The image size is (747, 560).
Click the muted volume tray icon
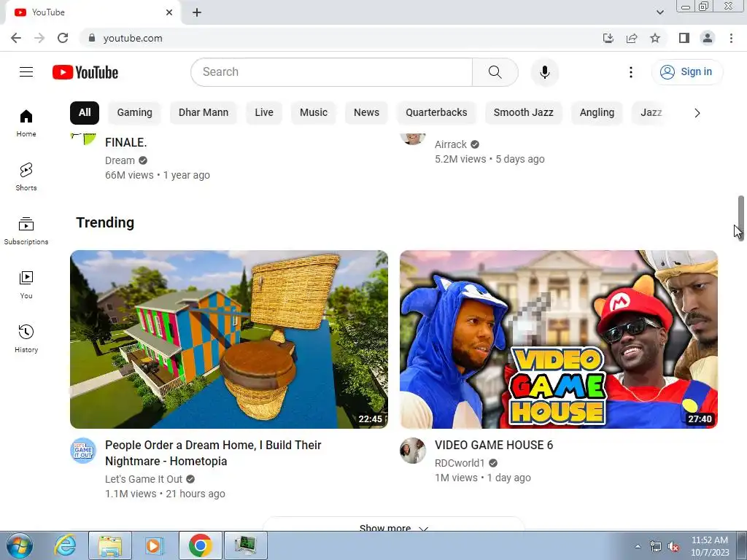[673, 547]
